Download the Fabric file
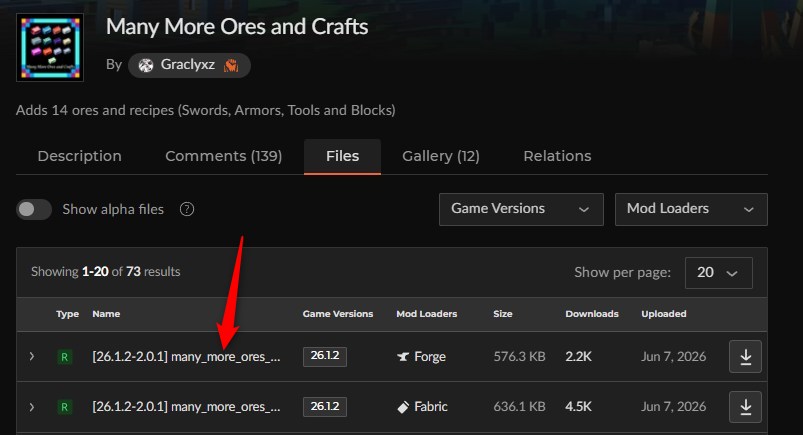This screenshot has width=803, height=435. click(x=745, y=407)
